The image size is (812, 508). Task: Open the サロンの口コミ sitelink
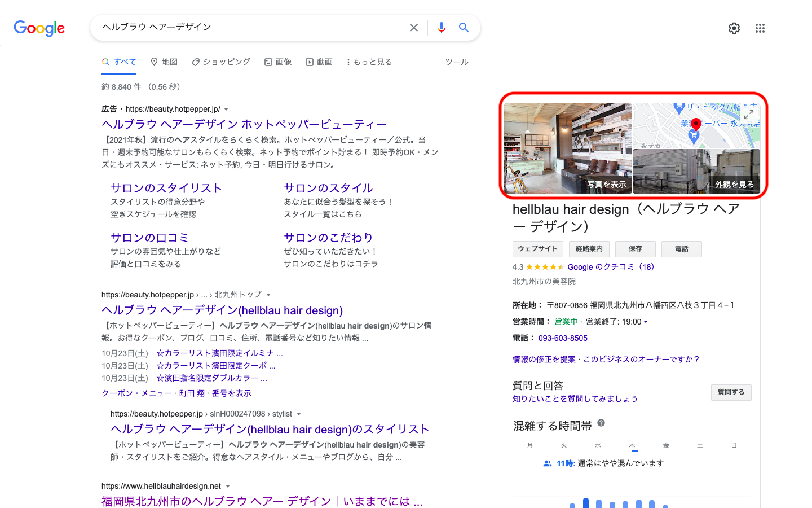click(149, 238)
